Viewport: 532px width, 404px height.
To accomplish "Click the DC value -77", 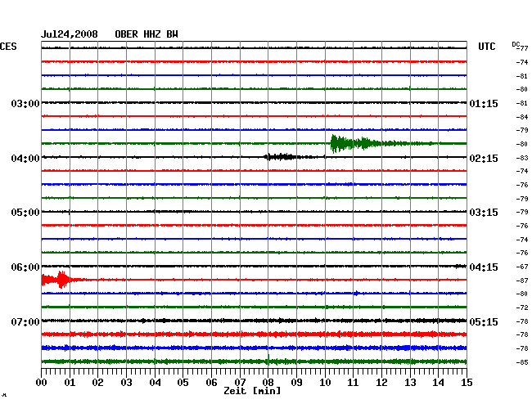I will 522,48.
